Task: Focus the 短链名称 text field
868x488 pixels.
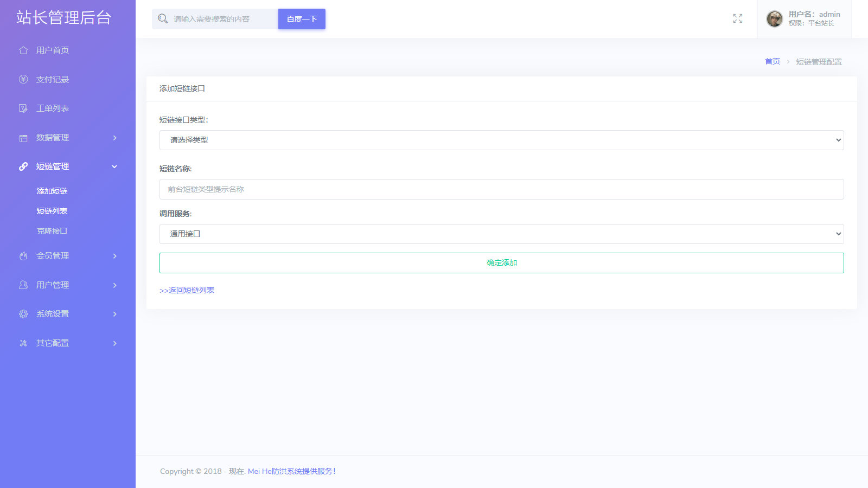Action: tap(502, 189)
